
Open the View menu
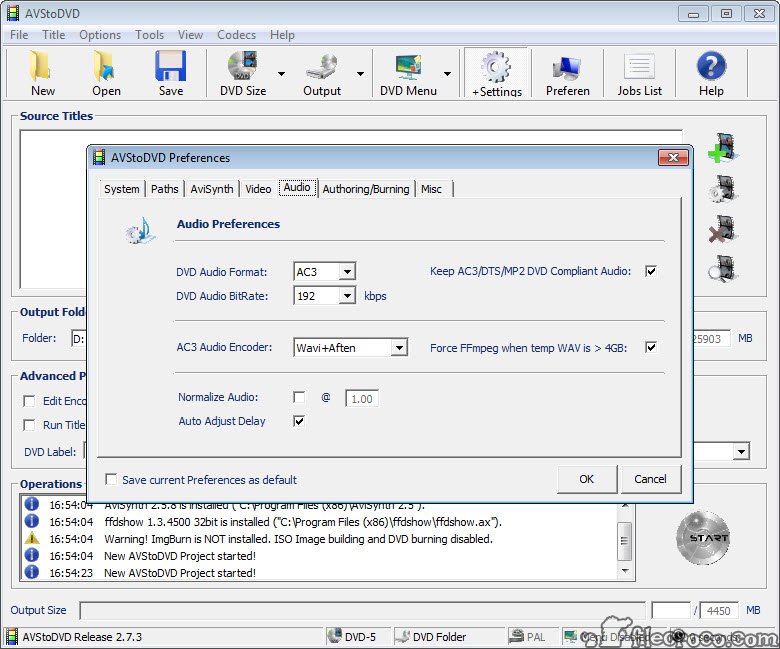click(x=191, y=35)
